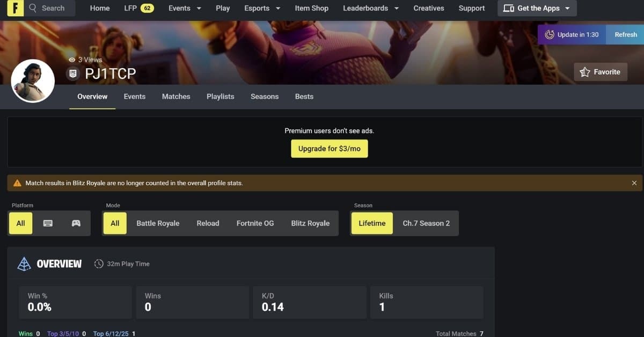Open Item Shop page
The height and width of the screenshot is (337, 644).
tap(312, 8)
